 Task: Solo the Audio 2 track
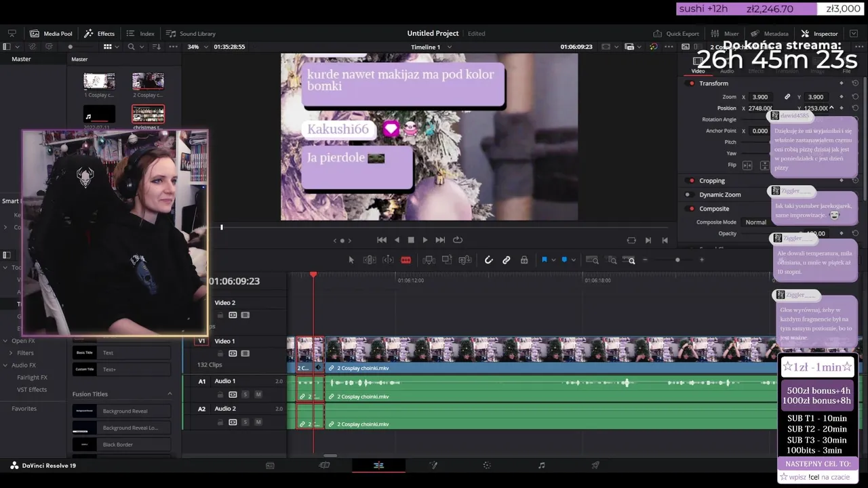point(245,422)
